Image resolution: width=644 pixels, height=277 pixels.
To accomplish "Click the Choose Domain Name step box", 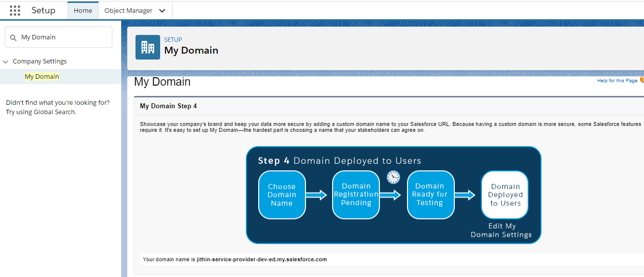I will pos(282,195).
